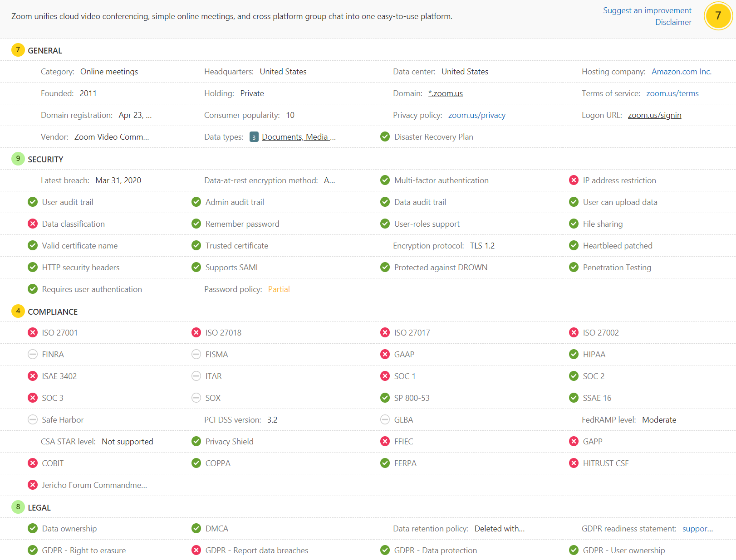Screen dimensions: 736x560
Task: Click the IP address restriction cross icon
Action: click(574, 180)
